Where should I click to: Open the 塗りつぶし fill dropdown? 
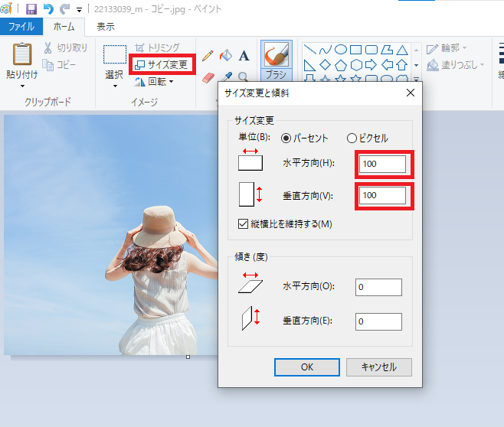(456, 65)
